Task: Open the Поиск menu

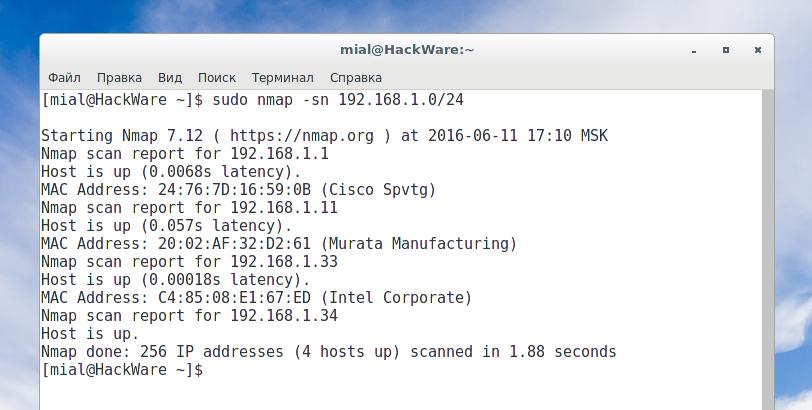Action: point(217,77)
